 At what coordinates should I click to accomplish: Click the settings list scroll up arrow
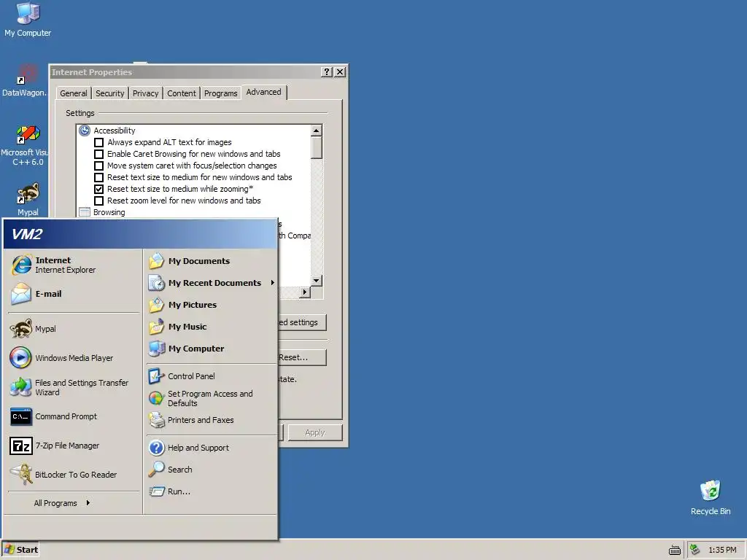pyautogui.click(x=317, y=131)
